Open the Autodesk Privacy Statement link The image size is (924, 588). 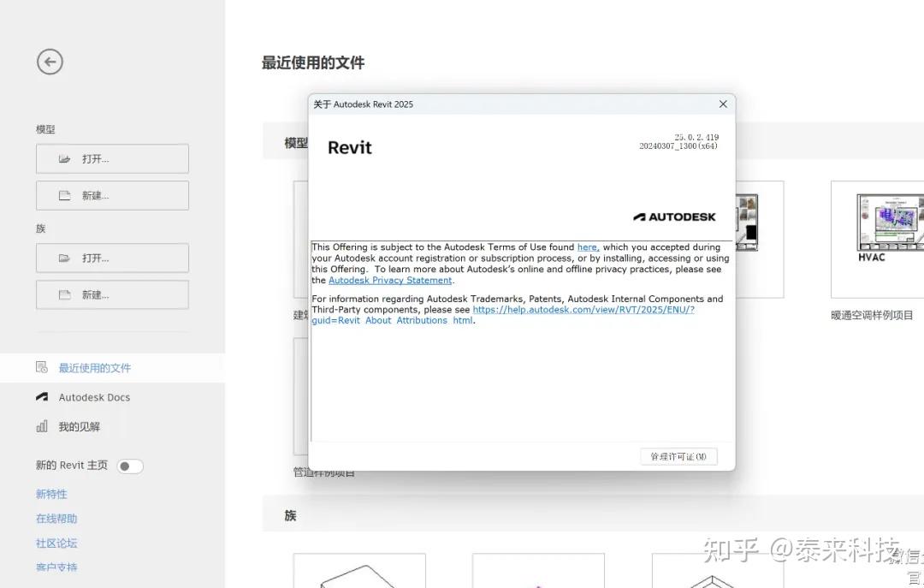(391, 280)
